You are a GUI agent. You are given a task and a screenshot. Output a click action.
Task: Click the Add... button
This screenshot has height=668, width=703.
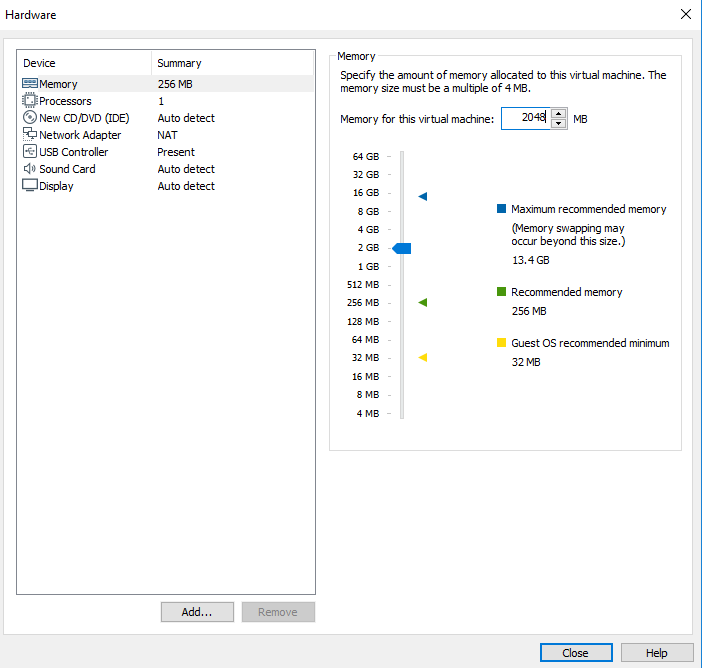[x=197, y=612]
